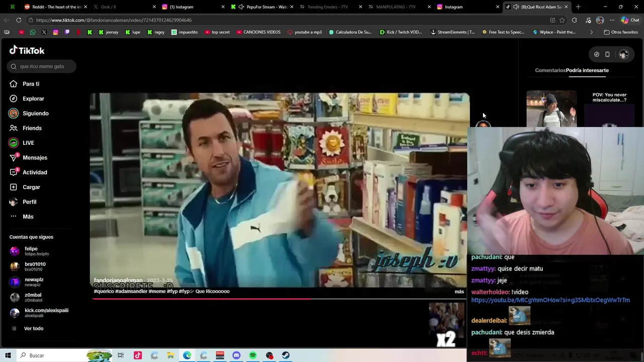Image resolution: width=644 pixels, height=362 pixels.
Task: Open the Windows Start menu
Action: click(x=8, y=355)
